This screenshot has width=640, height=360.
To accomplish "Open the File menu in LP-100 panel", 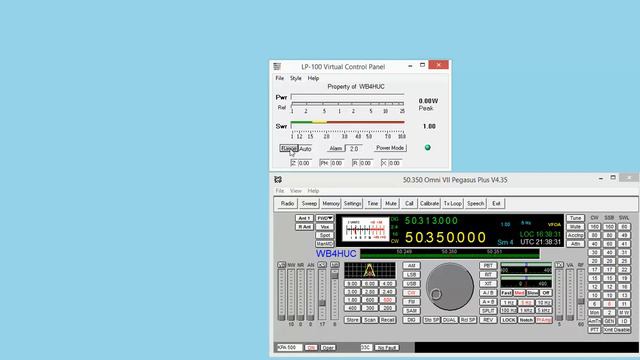I will pyautogui.click(x=280, y=78).
